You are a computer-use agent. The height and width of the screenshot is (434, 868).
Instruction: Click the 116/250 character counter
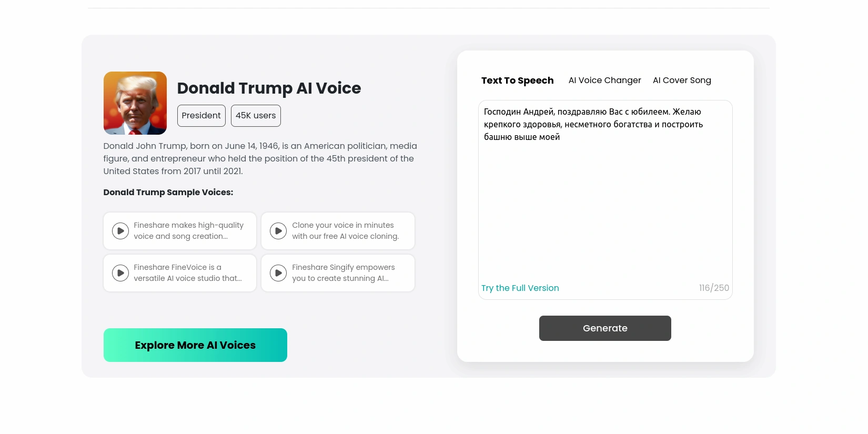coord(714,288)
